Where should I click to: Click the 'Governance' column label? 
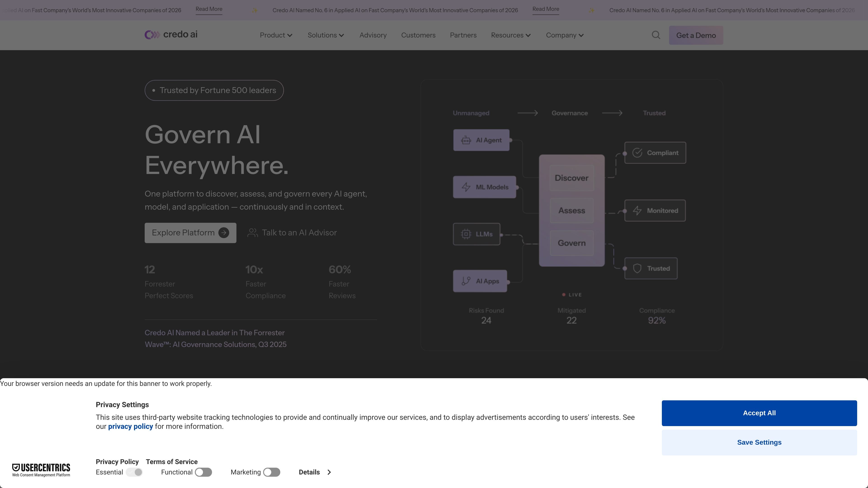pyautogui.click(x=569, y=113)
